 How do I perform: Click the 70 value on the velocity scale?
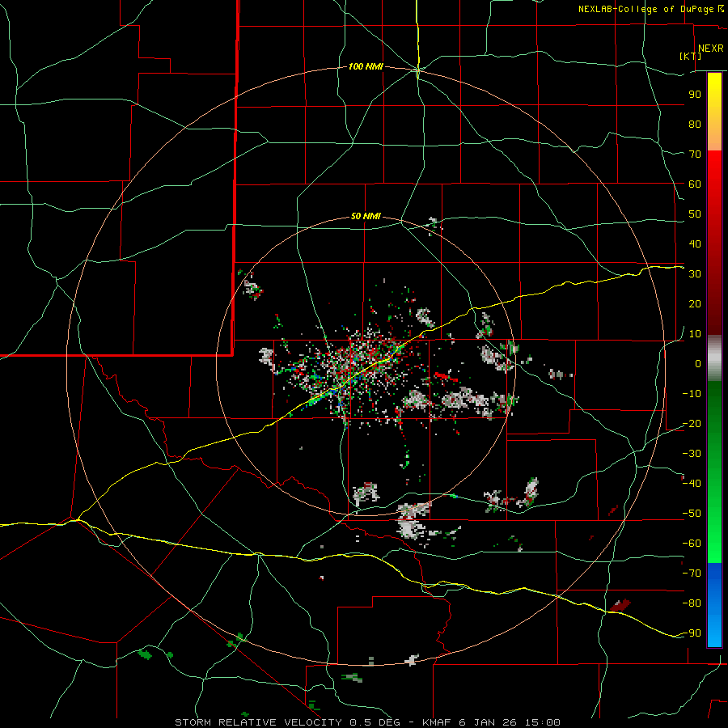pyautogui.click(x=695, y=154)
